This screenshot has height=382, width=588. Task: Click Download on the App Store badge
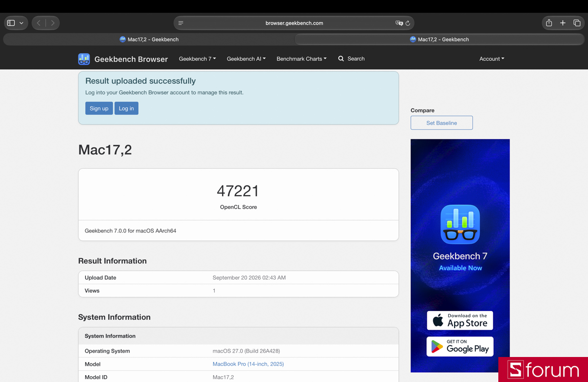coord(460,320)
